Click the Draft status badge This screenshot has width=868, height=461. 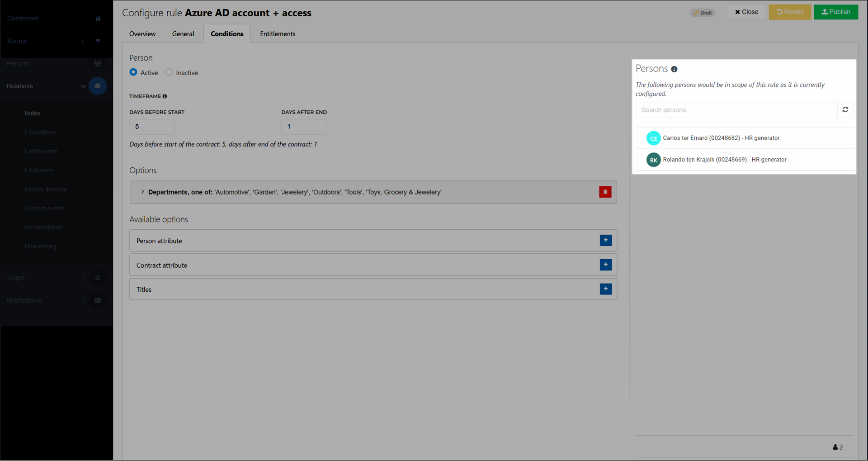coord(703,13)
